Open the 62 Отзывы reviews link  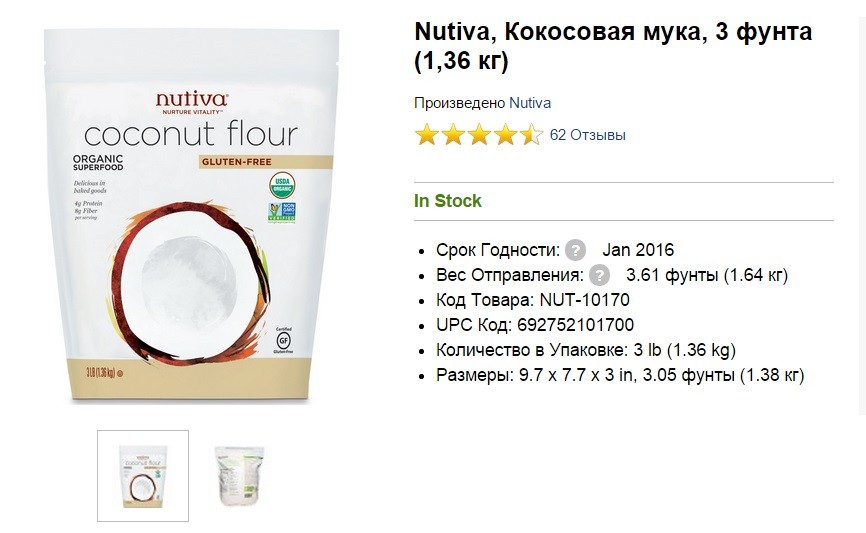(588, 135)
